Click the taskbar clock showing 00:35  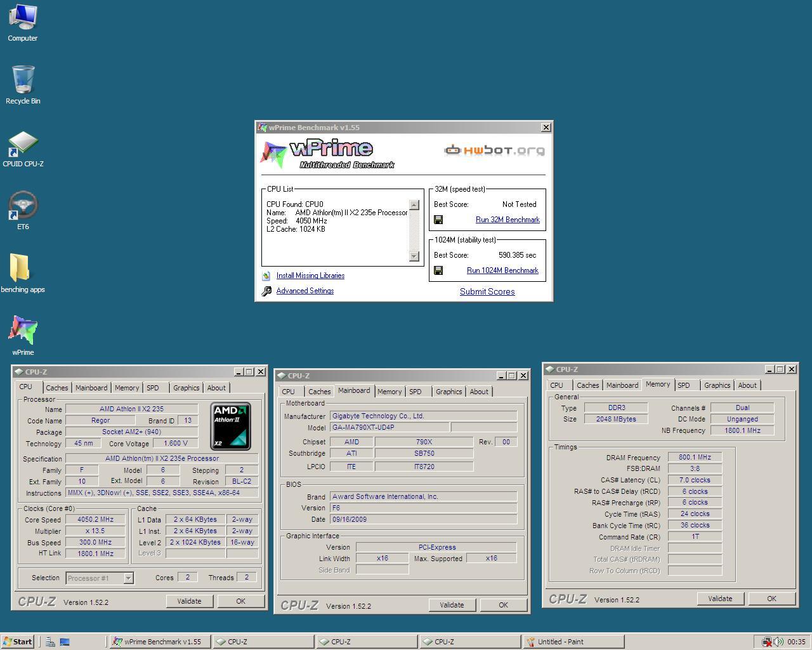click(x=796, y=642)
